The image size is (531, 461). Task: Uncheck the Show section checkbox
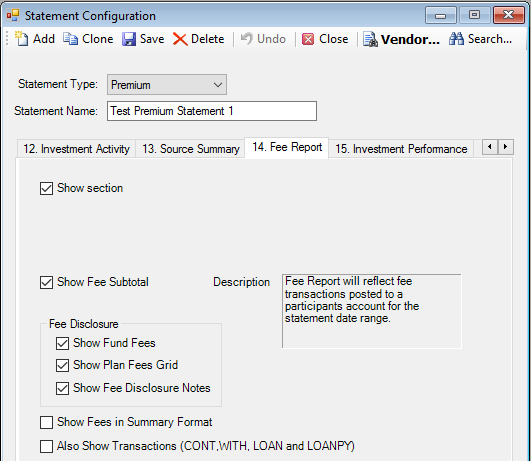coord(46,188)
